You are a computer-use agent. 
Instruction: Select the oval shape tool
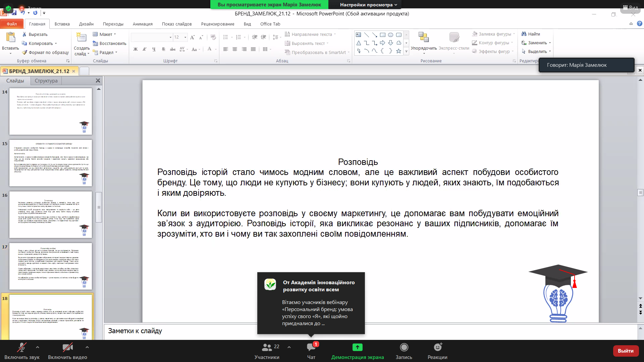[x=390, y=35]
